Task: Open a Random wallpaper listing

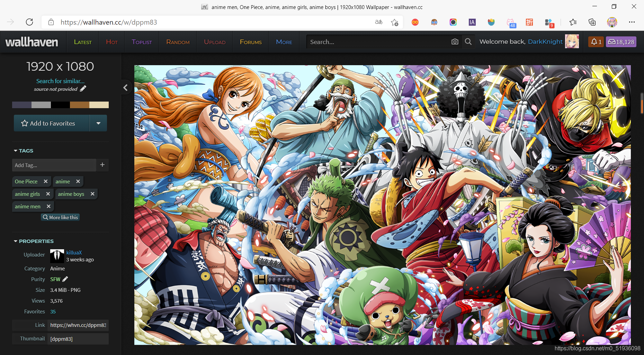Action: [178, 42]
